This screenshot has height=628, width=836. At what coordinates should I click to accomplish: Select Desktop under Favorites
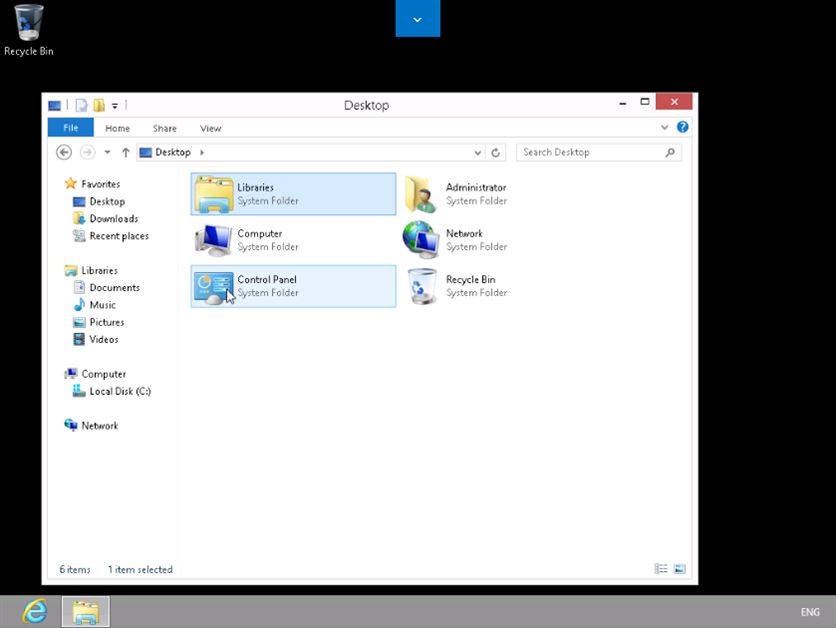point(107,202)
